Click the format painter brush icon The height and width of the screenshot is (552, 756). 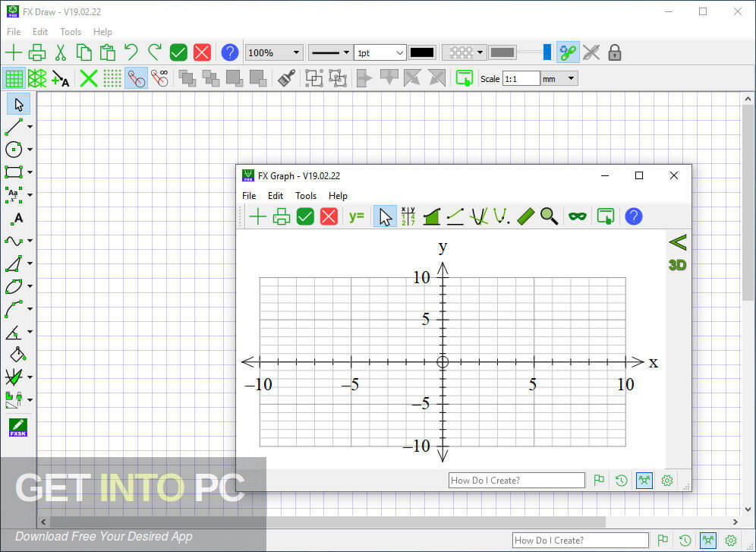(286, 78)
